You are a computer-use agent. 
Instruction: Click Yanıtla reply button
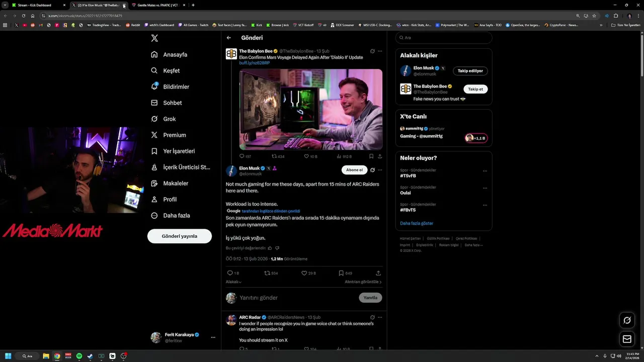(x=370, y=298)
